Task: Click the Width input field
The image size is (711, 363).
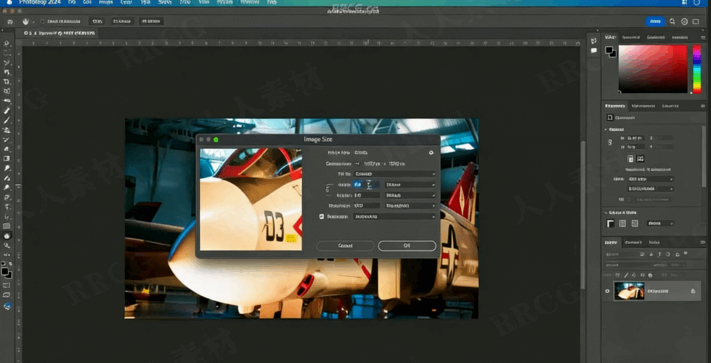Action: tap(366, 184)
